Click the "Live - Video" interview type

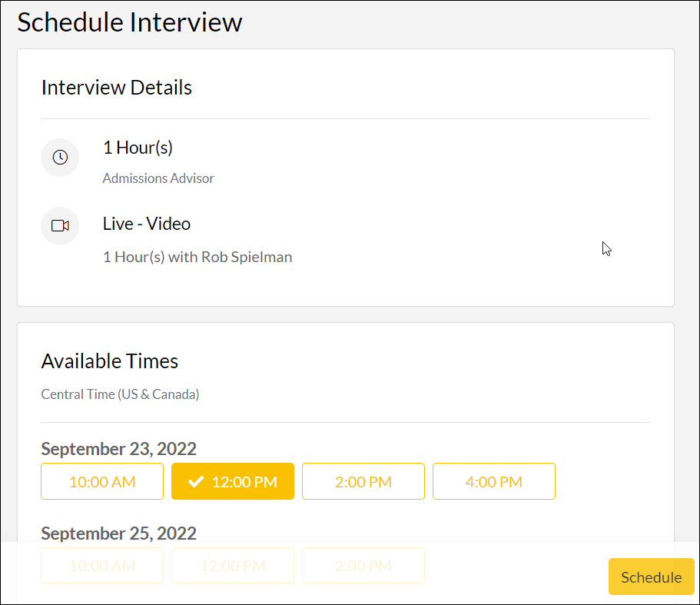146,224
